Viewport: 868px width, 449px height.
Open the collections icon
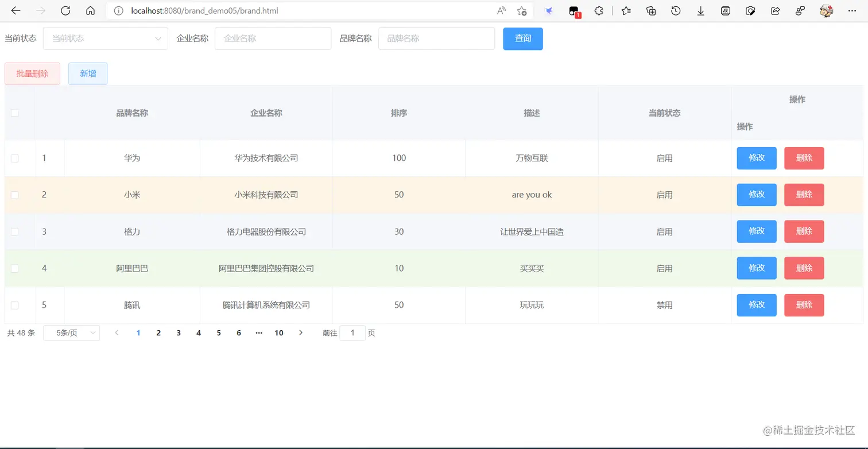pyautogui.click(x=651, y=11)
